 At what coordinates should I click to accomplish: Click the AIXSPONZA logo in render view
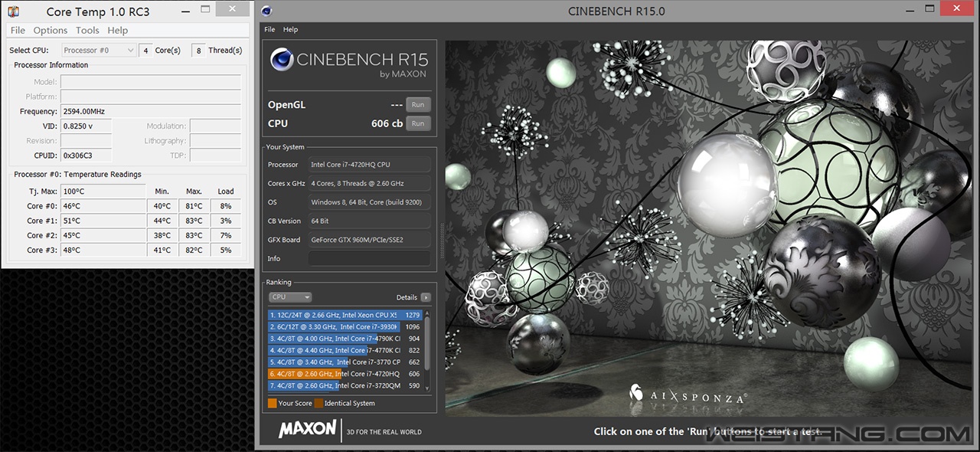[688, 394]
